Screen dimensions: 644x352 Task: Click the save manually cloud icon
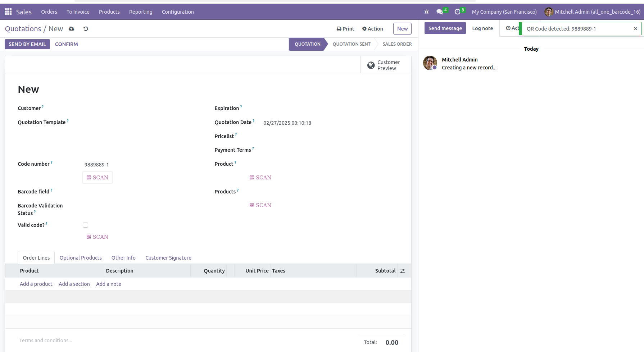(72, 29)
